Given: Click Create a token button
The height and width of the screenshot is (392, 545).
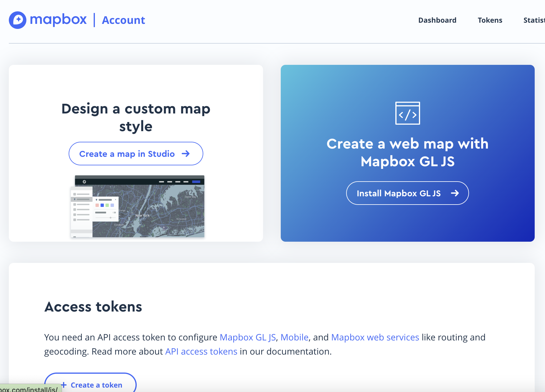Looking at the screenshot, I should [90, 383].
